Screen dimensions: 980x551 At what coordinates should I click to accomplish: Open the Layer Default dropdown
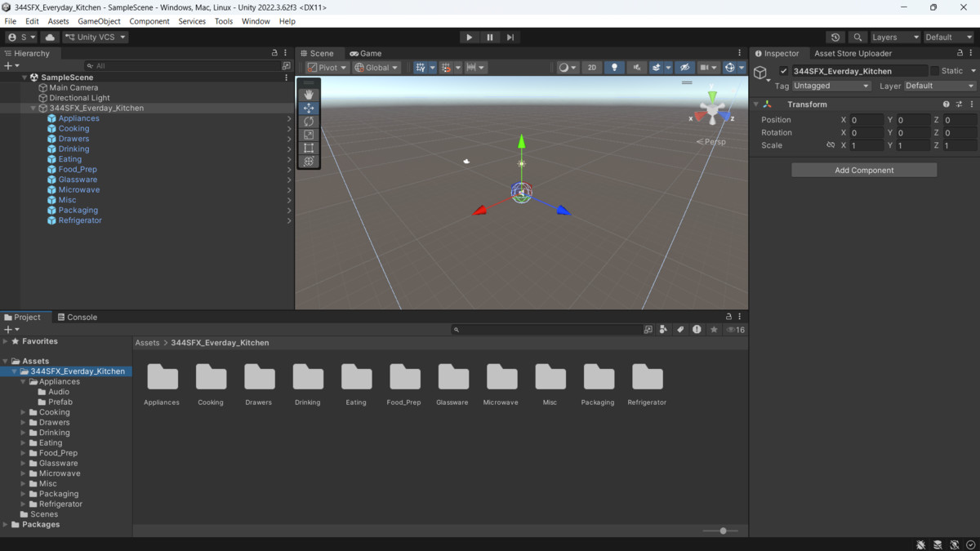pos(940,86)
